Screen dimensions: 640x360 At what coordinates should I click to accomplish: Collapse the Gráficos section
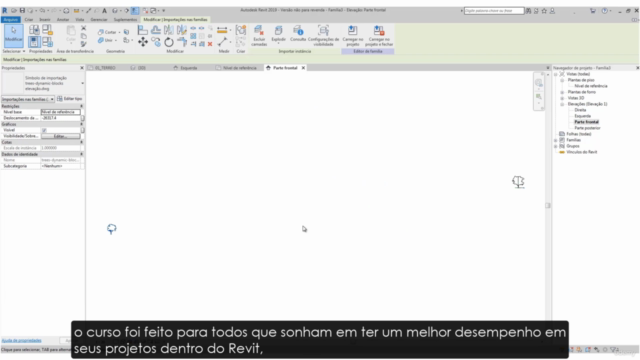[x=81, y=124]
